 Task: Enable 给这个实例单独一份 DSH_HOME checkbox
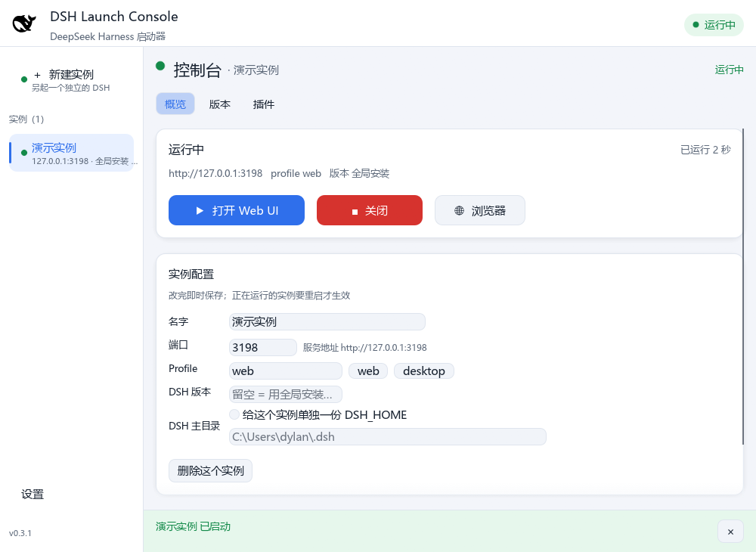(x=234, y=414)
